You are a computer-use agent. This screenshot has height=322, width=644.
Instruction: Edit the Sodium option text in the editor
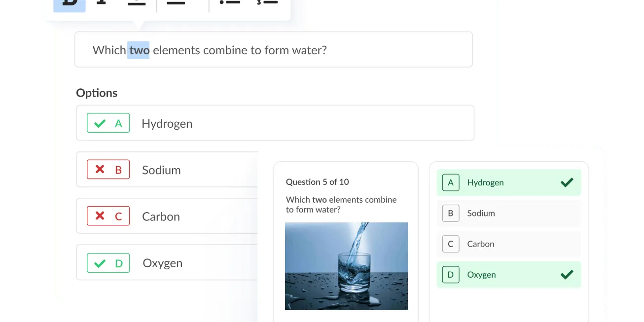(161, 170)
